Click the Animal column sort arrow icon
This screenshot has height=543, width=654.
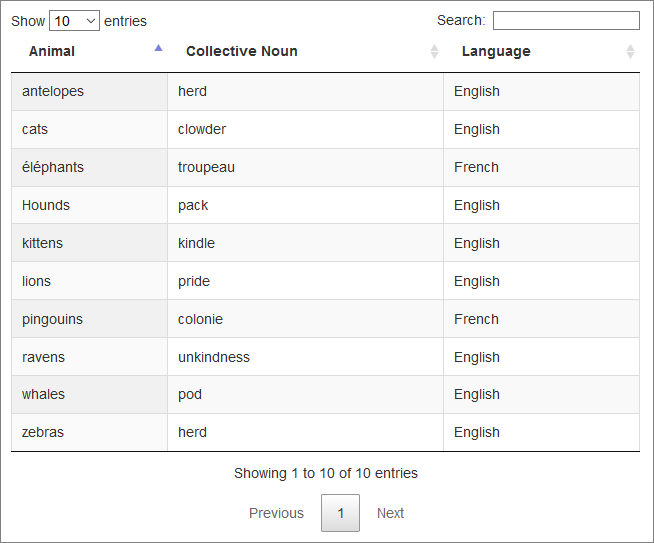[x=158, y=48]
